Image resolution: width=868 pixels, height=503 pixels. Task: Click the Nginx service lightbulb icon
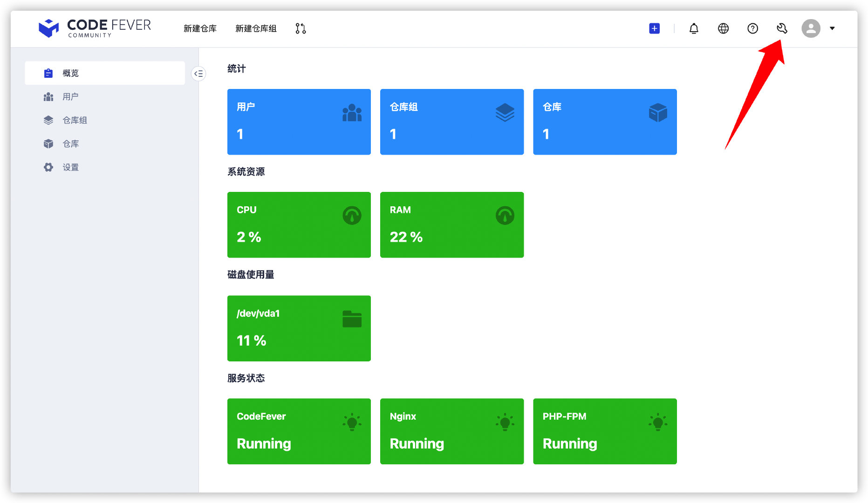505,422
